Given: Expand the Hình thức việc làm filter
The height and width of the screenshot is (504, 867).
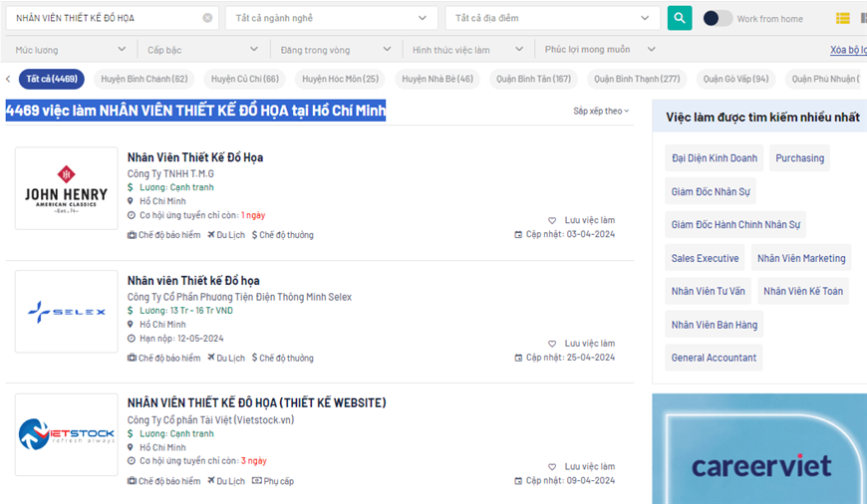Looking at the screenshot, I should tap(467, 50).
